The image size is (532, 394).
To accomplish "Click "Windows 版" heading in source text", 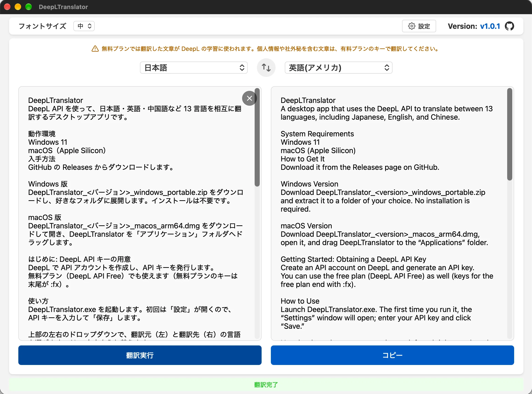I will (x=48, y=184).
